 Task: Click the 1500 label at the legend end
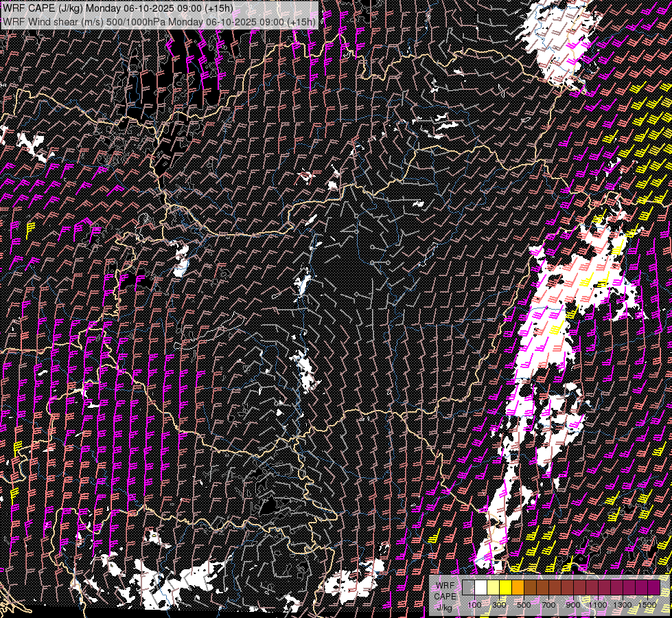647,605
